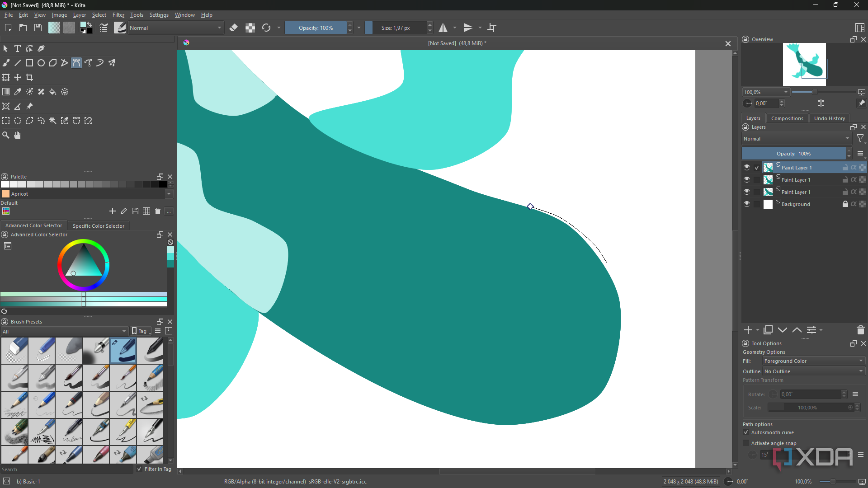Click the Tag button in Brush Presets
Image resolution: width=868 pixels, height=488 pixels.
pyautogui.click(x=141, y=331)
